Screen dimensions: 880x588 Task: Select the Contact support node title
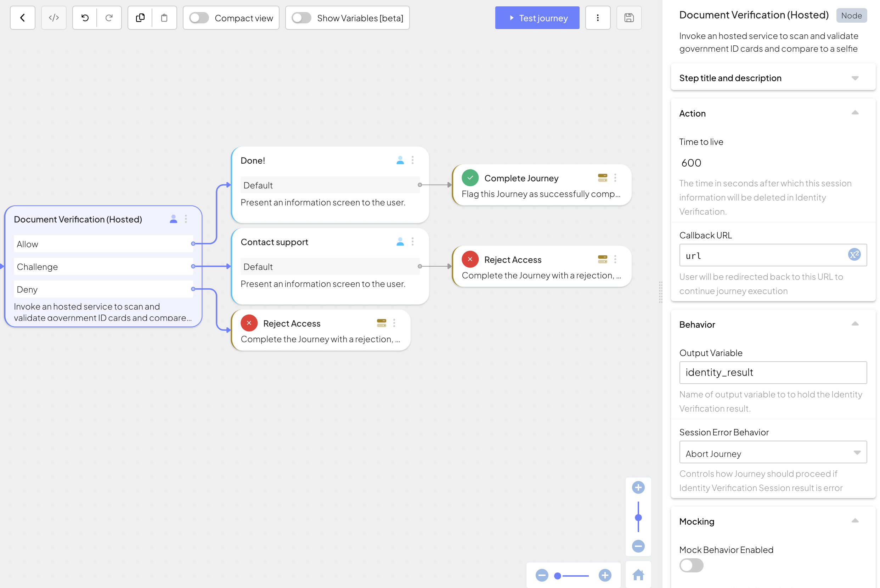point(275,242)
